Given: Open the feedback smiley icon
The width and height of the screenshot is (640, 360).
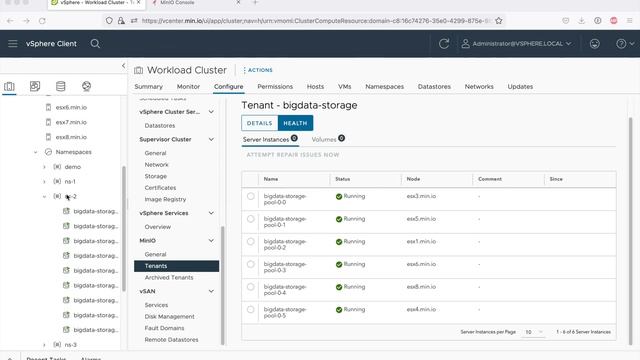Looking at the screenshot, I should tap(595, 43).
